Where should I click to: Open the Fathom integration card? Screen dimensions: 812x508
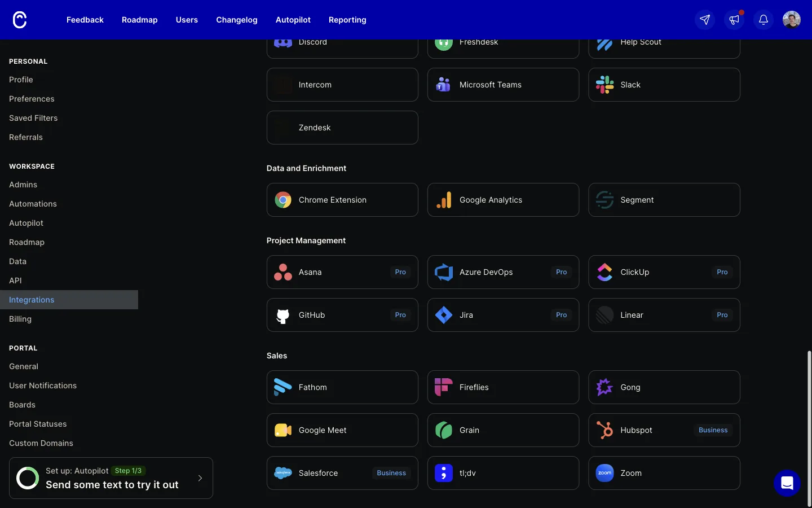(342, 387)
